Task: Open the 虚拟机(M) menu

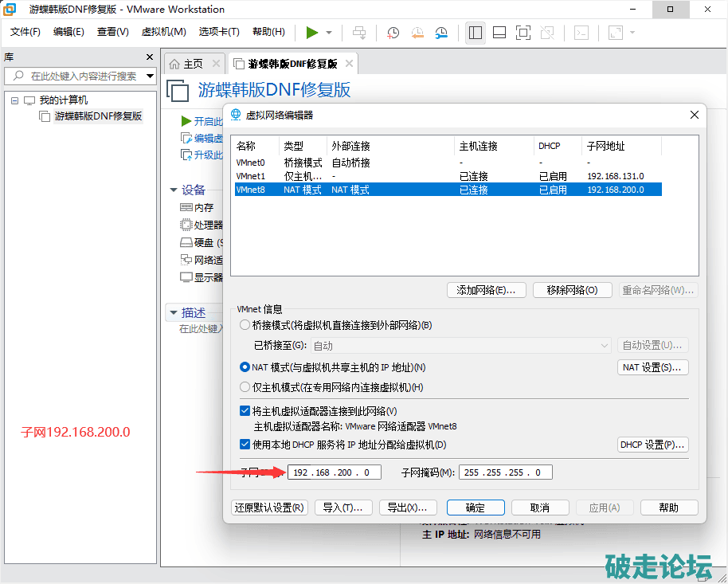Action: tap(163, 32)
